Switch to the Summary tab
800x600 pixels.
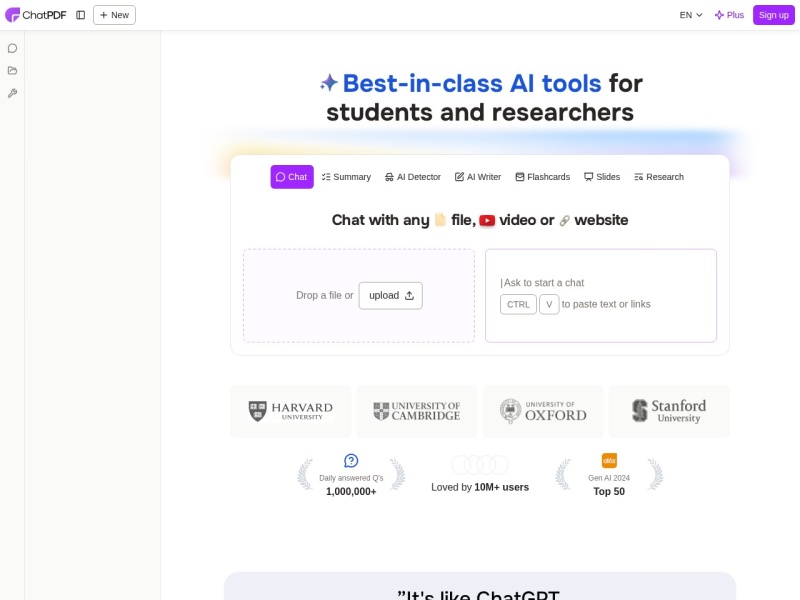point(345,177)
